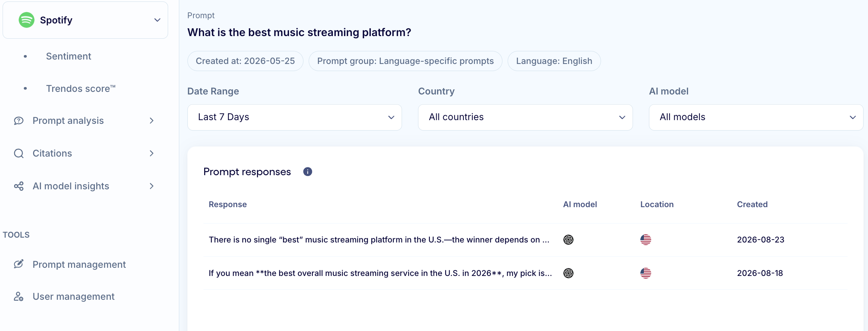Click the Prompt responses info icon

(308, 171)
